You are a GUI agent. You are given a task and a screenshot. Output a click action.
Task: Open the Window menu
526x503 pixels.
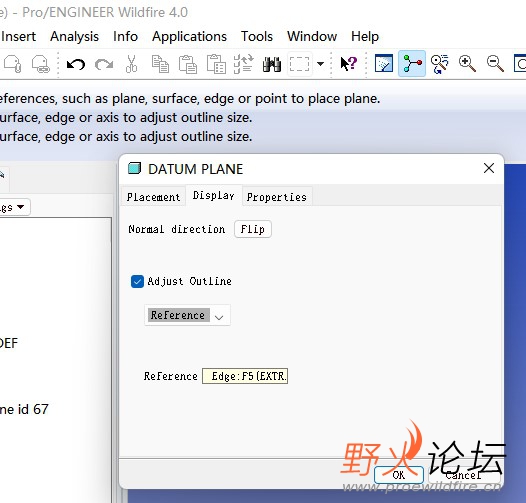tap(312, 36)
